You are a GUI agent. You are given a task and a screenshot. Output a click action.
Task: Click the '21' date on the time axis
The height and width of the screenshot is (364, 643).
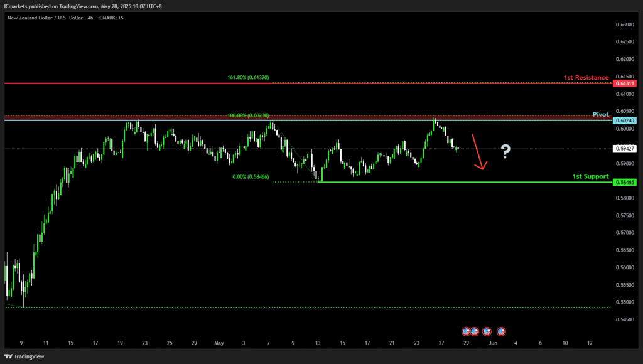coord(392,343)
